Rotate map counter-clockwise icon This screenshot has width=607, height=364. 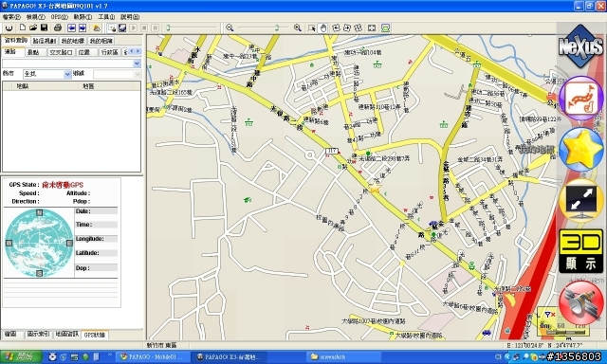336,27
